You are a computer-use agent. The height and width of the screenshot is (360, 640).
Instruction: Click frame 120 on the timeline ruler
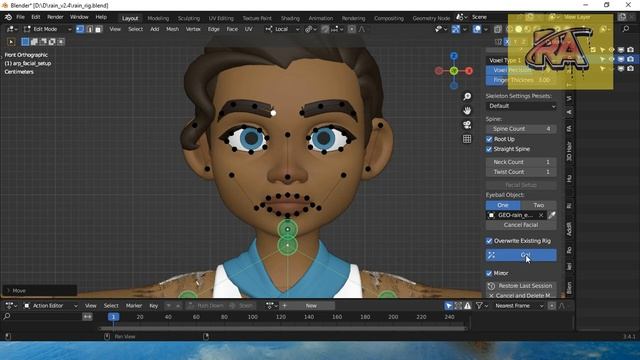click(x=281, y=317)
